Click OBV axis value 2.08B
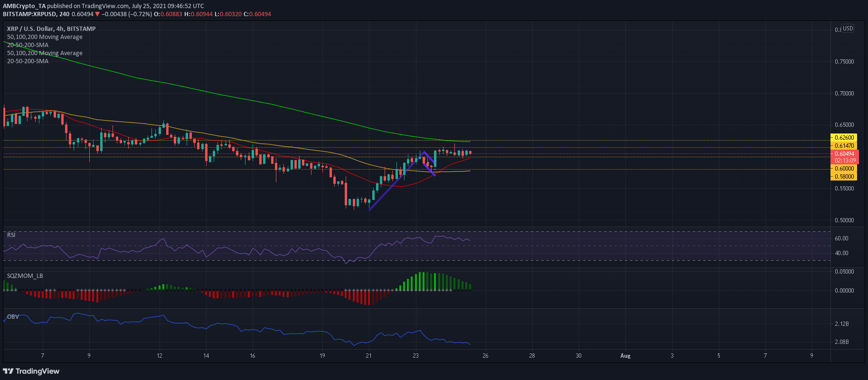Image resolution: width=868 pixels, height=380 pixels. [x=841, y=342]
